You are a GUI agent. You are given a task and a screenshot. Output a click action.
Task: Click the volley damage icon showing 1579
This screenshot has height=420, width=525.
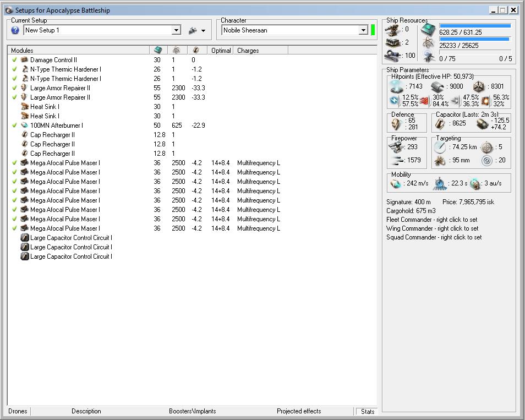397,161
